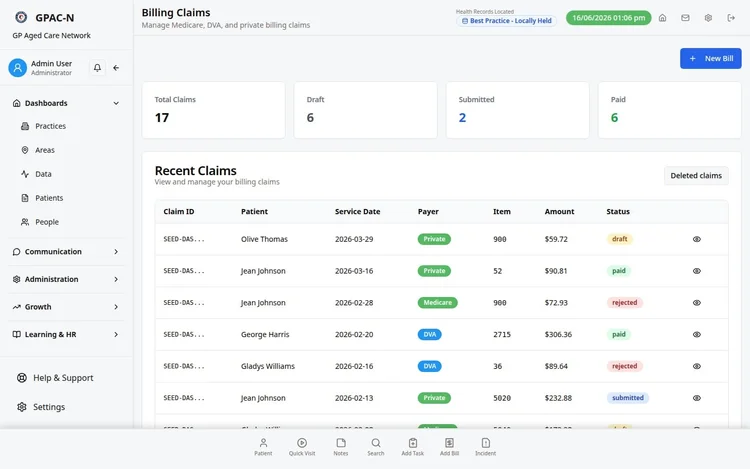Click the Best Practice - Locally Held badge

(506, 21)
